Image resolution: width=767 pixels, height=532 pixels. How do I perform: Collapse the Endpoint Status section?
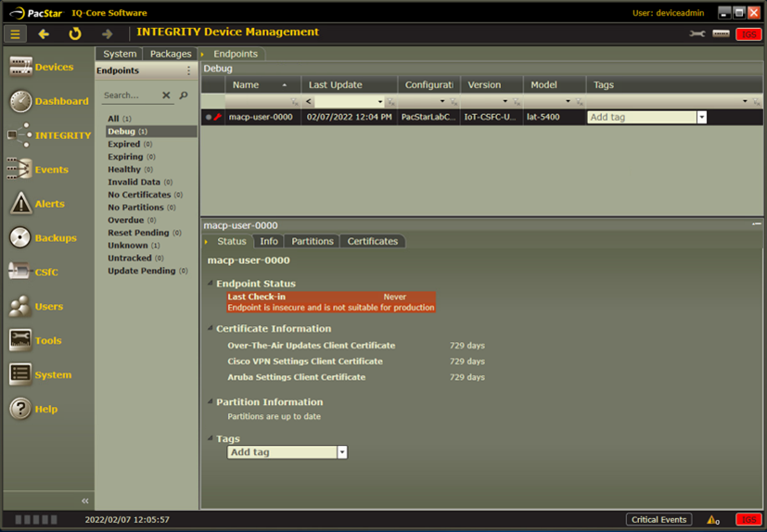coord(210,285)
